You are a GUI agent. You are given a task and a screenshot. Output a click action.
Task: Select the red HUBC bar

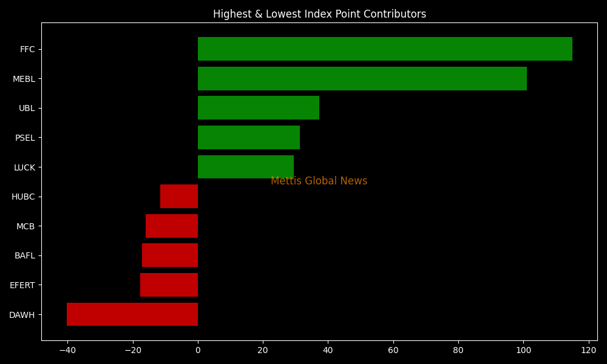pos(179,196)
